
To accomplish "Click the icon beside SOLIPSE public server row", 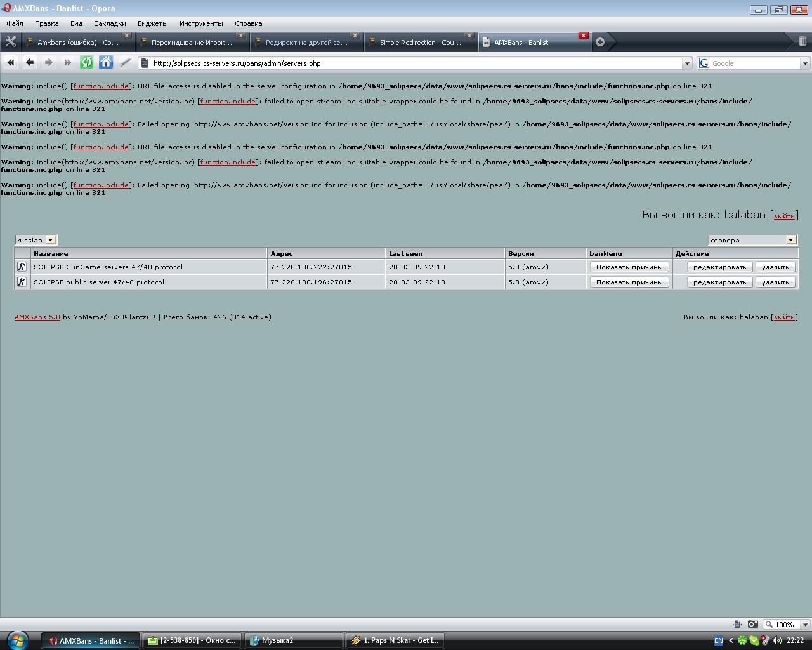I will 22,282.
